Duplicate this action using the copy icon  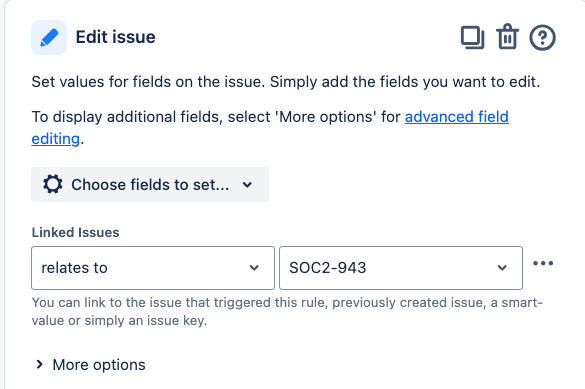(472, 37)
